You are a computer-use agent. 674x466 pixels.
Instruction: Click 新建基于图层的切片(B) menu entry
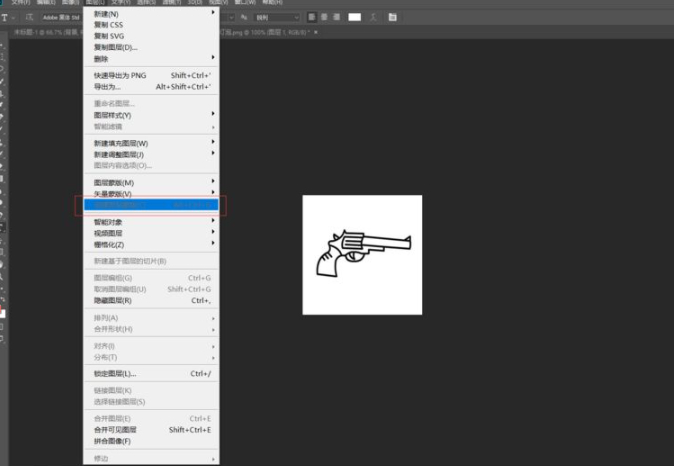[151, 261]
